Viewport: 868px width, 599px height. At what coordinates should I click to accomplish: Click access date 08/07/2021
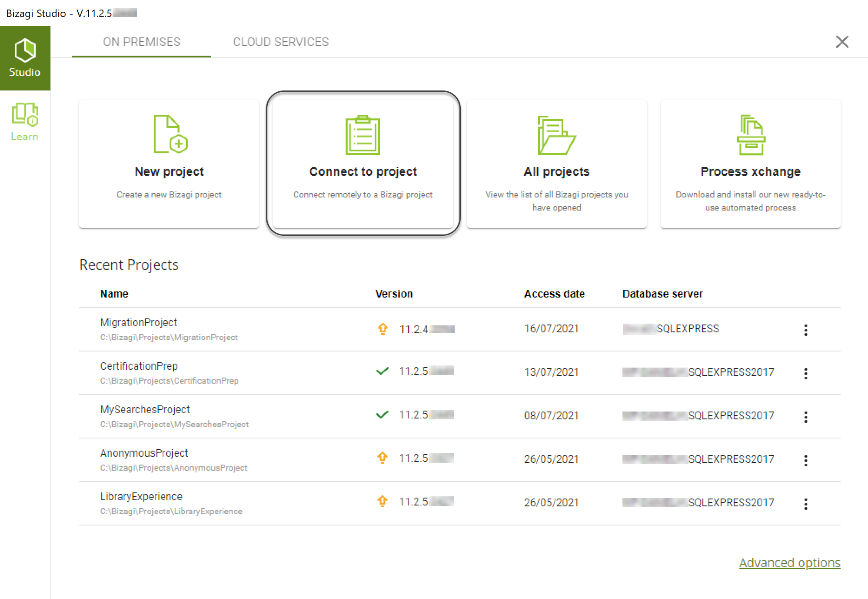click(x=551, y=415)
